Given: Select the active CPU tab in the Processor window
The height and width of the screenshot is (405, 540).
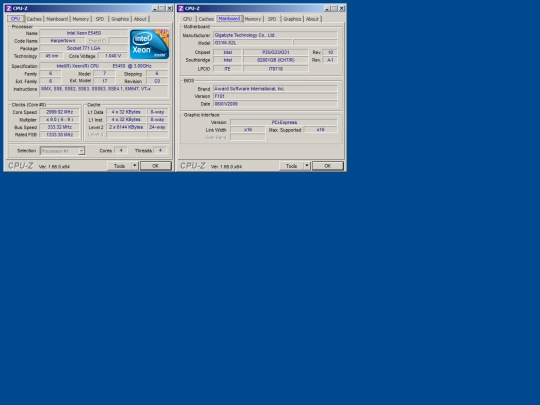Looking at the screenshot, I should [15, 19].
